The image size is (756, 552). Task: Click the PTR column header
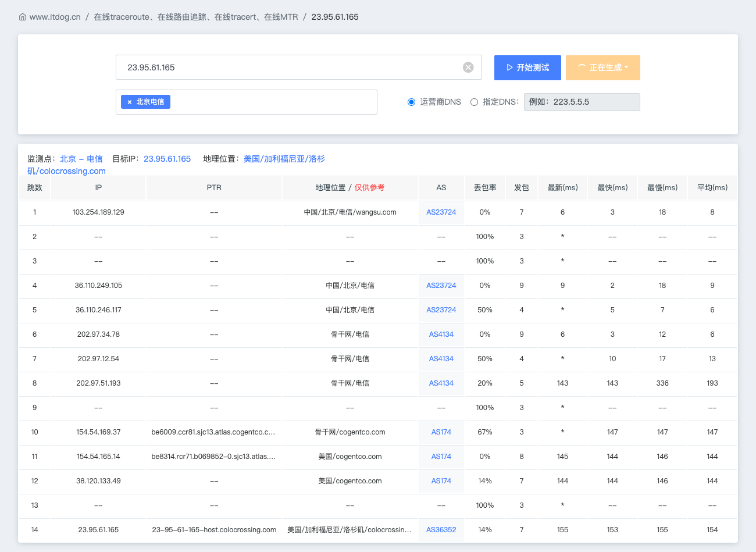pos(214,188)
